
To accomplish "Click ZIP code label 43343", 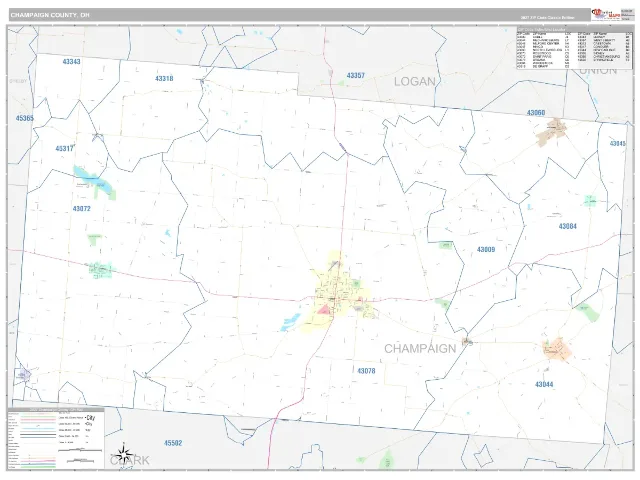I will point(71,62).
